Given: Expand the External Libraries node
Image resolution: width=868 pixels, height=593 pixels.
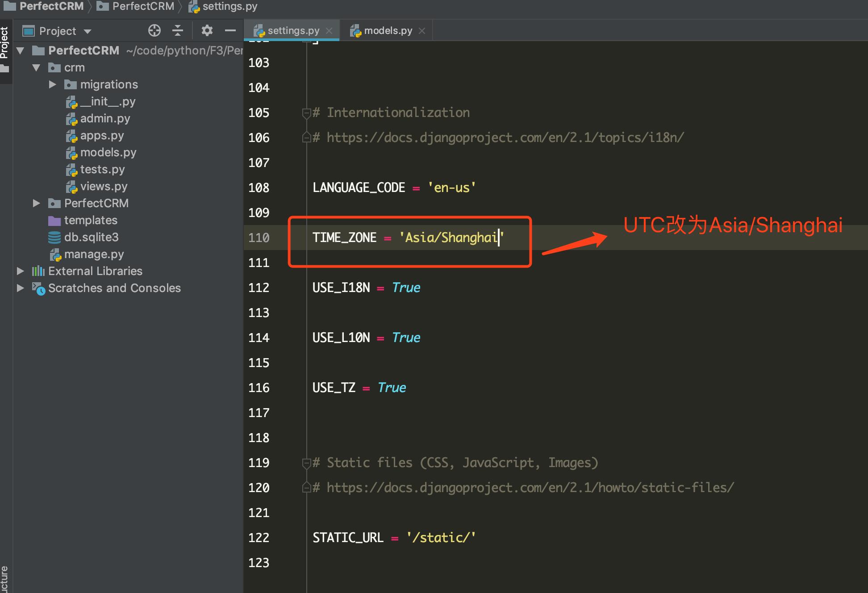Looking at the screenshot, I should [20, 271].
